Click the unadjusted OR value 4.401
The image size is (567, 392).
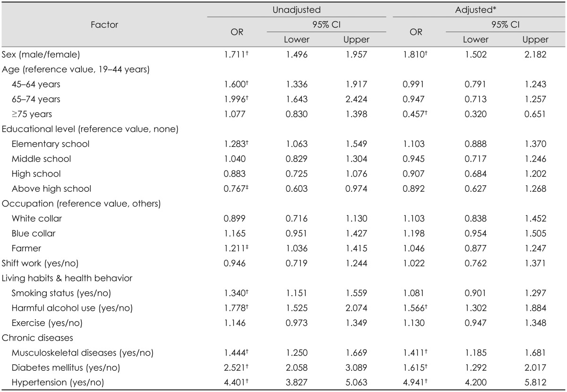click(235, 383)
